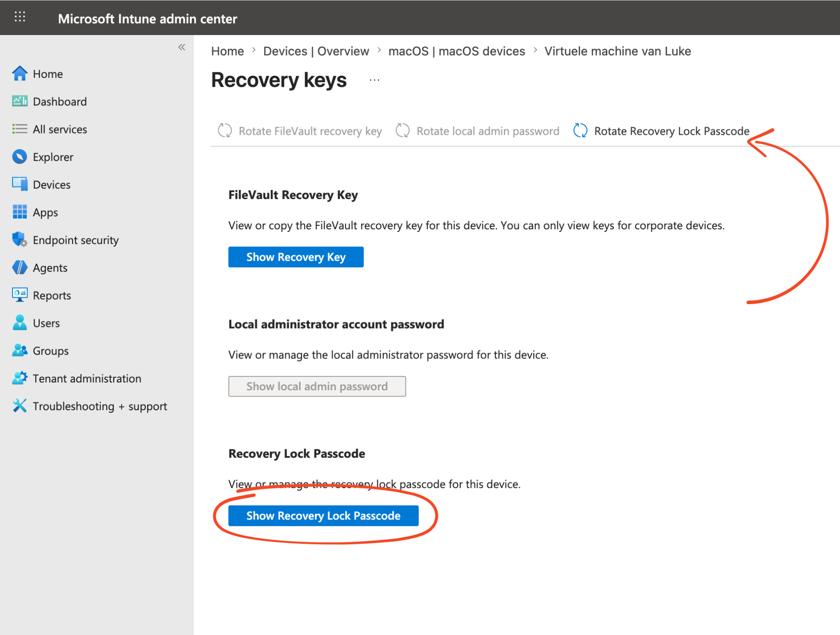Image resolution: width=840 pixels, height=635 pixels.
Task: Open Virtuele machine van Luke breadcrumb
Action: pos(618,51)
